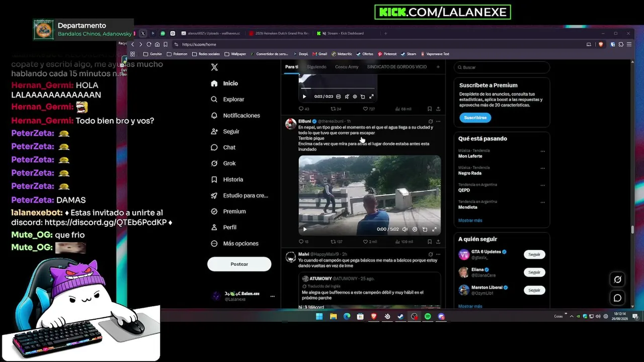Reply to the post with 43 replies
Screen dimensions: 644x362
point(301,109)
